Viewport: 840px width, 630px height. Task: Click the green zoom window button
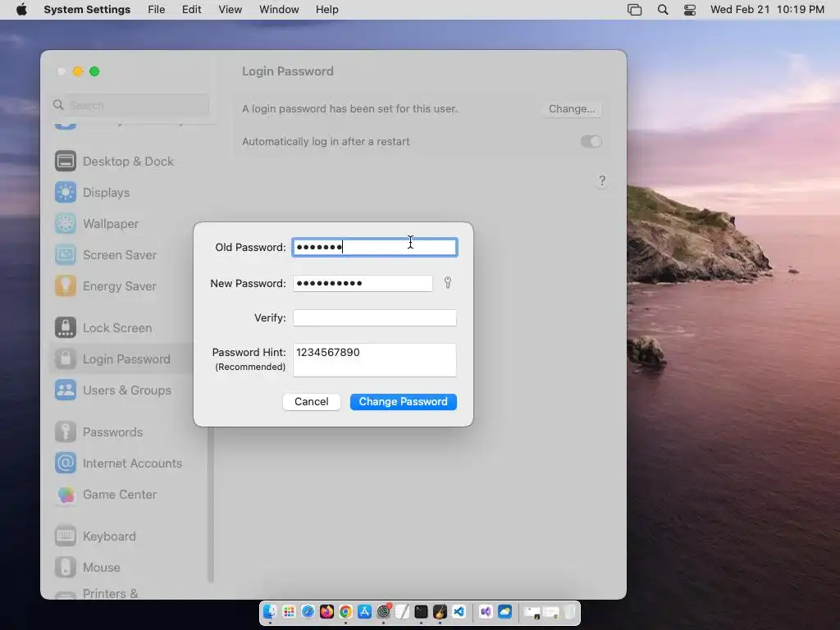94,71
